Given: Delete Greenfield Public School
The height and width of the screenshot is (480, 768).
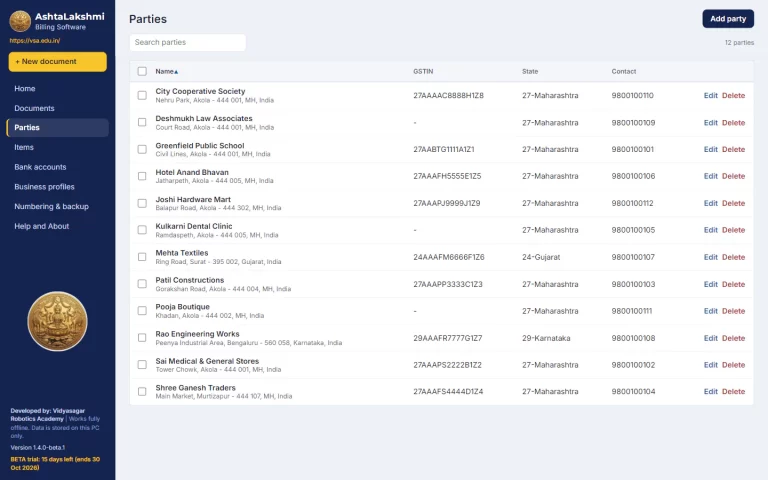Looking at the screenshot, I should (733, 149).
